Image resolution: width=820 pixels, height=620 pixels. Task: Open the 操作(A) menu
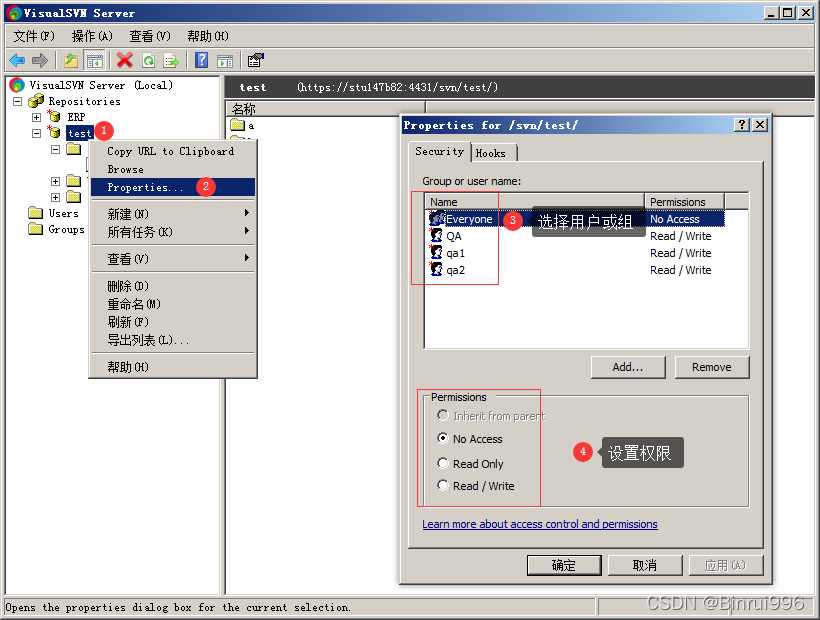click(92, 36)
